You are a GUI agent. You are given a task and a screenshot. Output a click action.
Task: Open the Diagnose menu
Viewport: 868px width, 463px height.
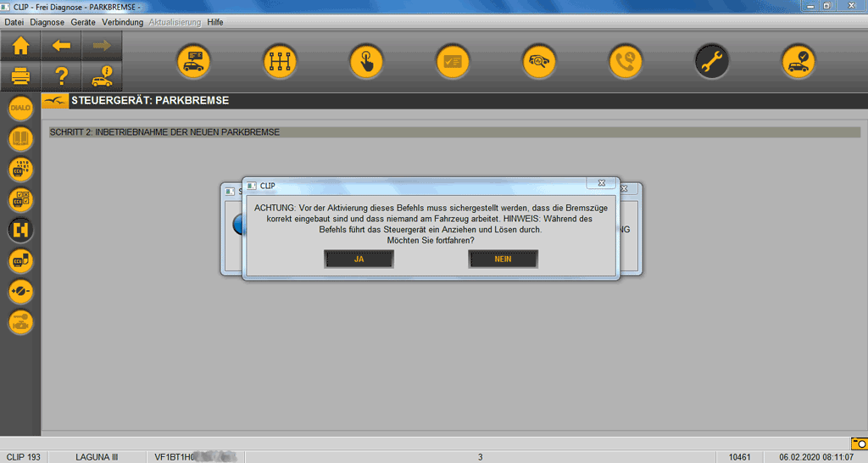click(x=47, y=22)
